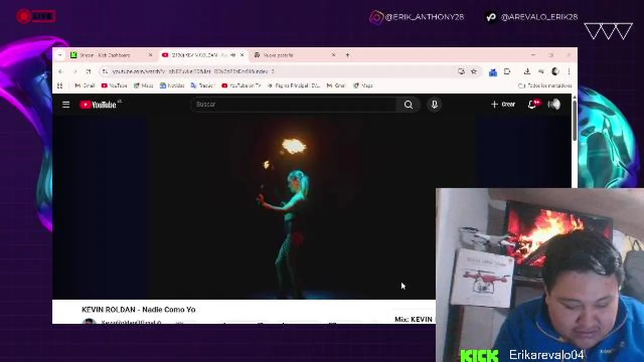Open the all-bookmarks folder
Viewport: 644px width, 362px height.
click(545, 85)
